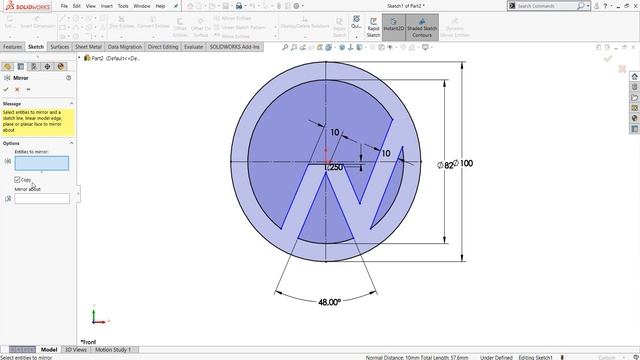Switch to the Direct Editing tab
The image size is (640, 360).
pyautogui.click(x=163, y=47)
